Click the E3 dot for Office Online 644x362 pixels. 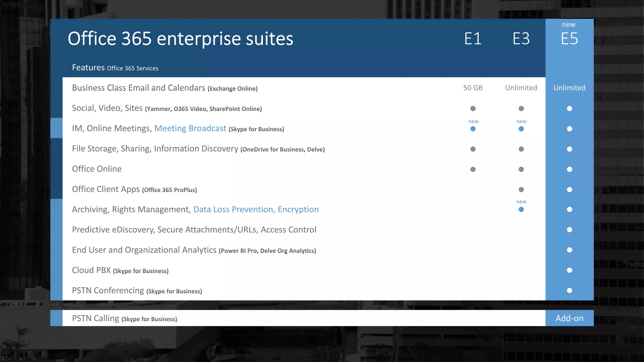(x=521, y=169)
